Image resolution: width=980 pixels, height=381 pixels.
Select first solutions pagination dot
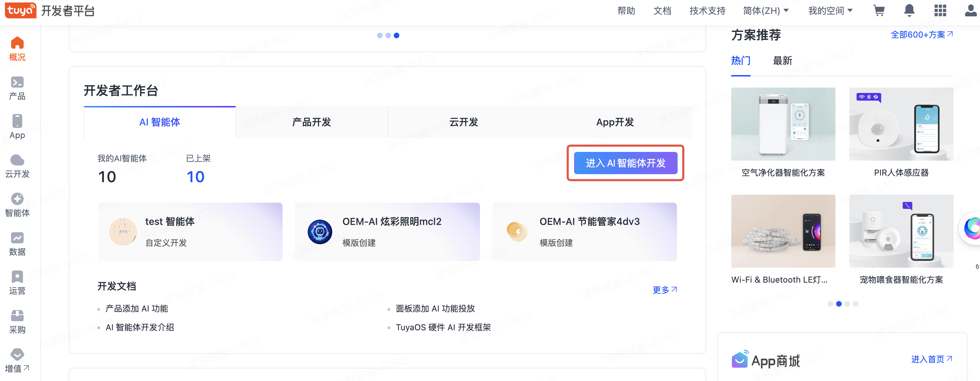pyautogui.click(x=831, y=304)
